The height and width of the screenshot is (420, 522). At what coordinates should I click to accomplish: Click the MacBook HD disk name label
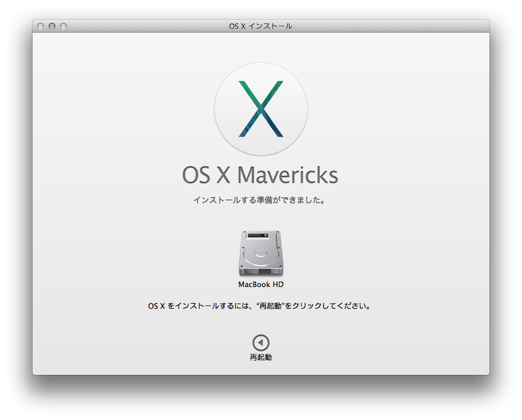coord(260,284)
